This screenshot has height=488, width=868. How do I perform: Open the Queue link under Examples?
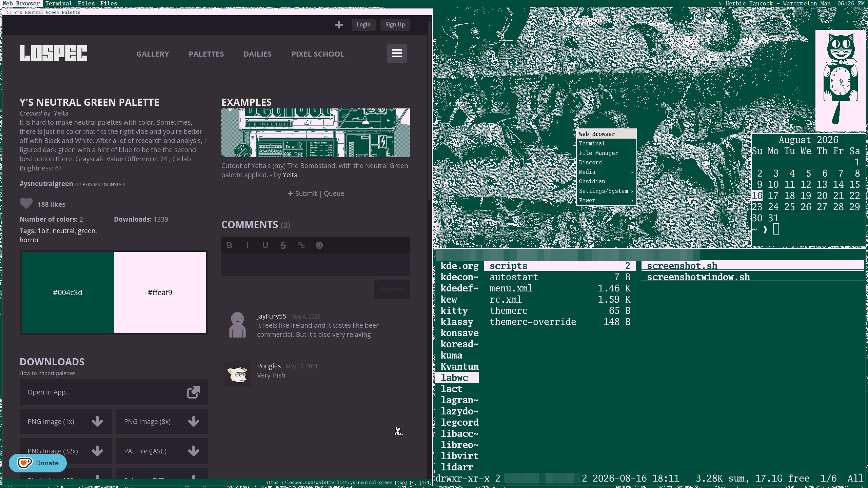click(x=334, y=194)
